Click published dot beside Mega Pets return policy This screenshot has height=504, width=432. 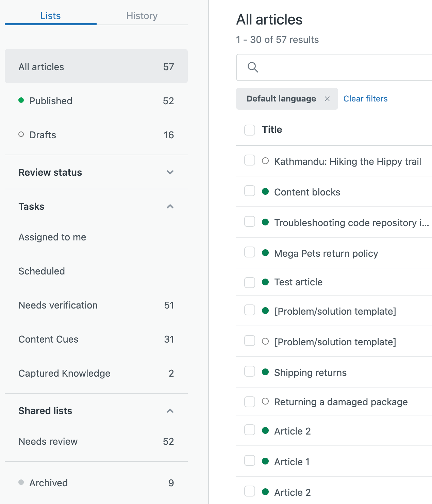(265, 253)
